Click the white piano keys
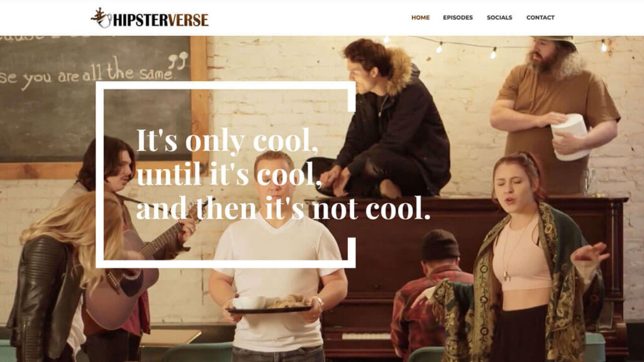Image resolution: width=644 pixels, height=362 pixels. [366, 336]
